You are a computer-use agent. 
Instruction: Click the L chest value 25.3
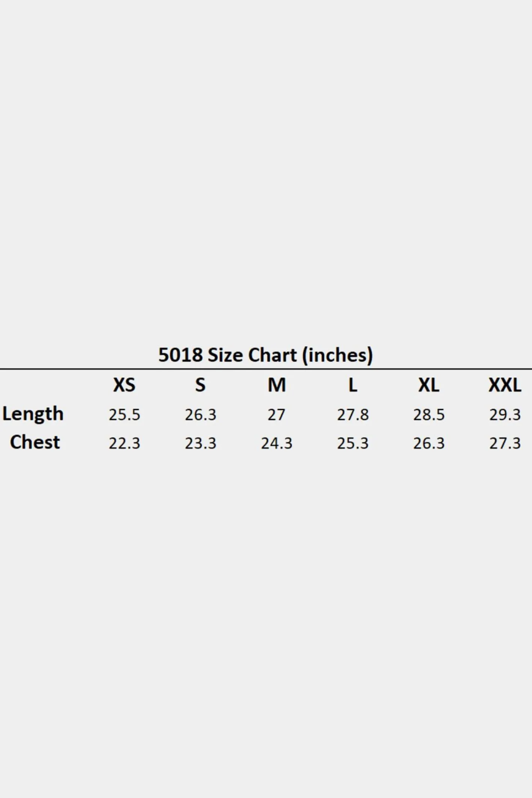click(x=353, y=444)
